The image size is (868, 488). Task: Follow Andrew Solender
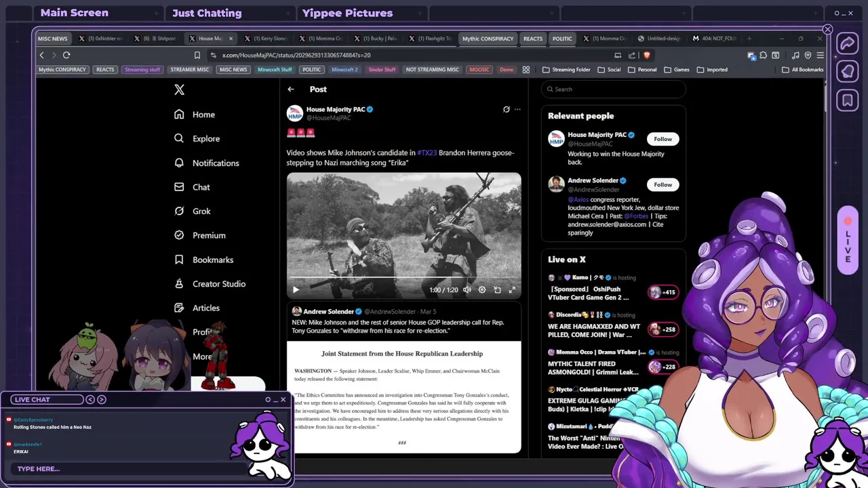click(x=663, y=184)
